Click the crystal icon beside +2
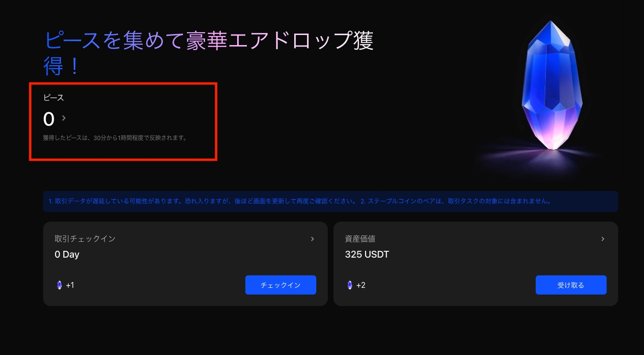Viewport: 644px width, 355px height. pos(350,285)
